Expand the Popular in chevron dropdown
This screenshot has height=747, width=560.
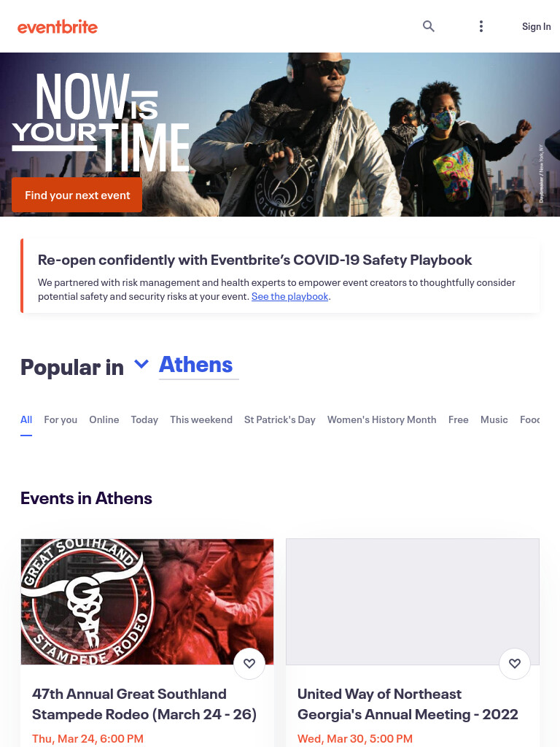pyautogui.click(x=141, y=364)
